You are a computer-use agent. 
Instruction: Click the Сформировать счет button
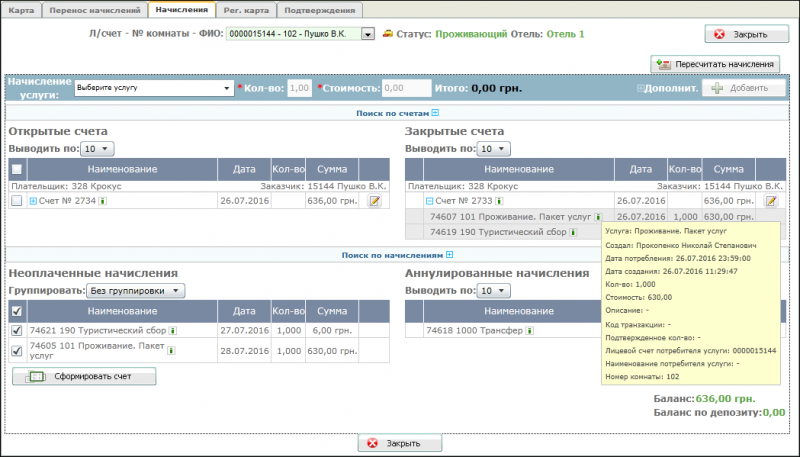tap(85, 377)
